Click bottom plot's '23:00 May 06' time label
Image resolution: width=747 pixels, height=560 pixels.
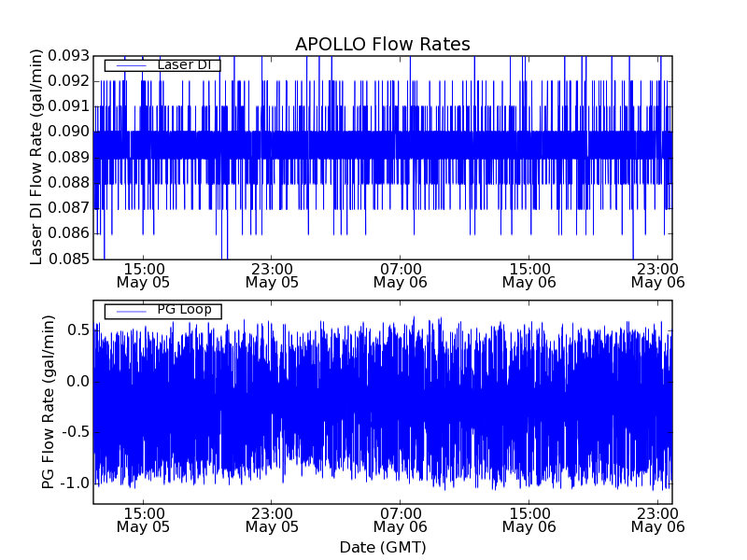point(658,519)
